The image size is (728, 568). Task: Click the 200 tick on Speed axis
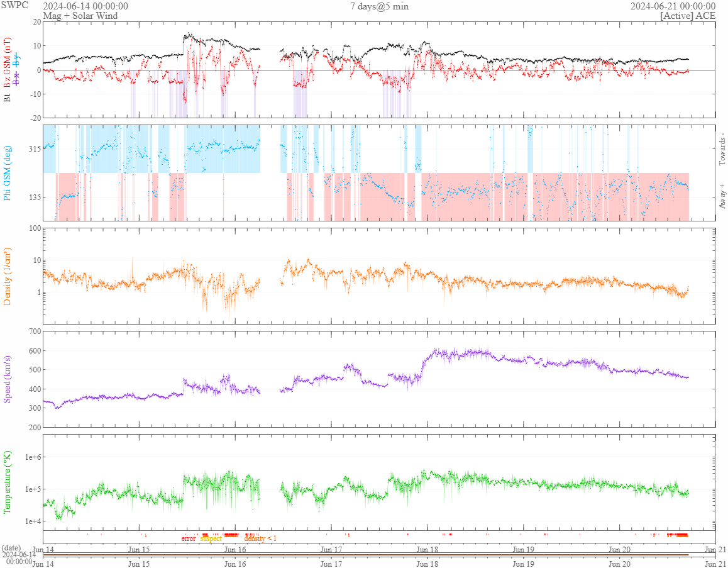click(35, 427)
